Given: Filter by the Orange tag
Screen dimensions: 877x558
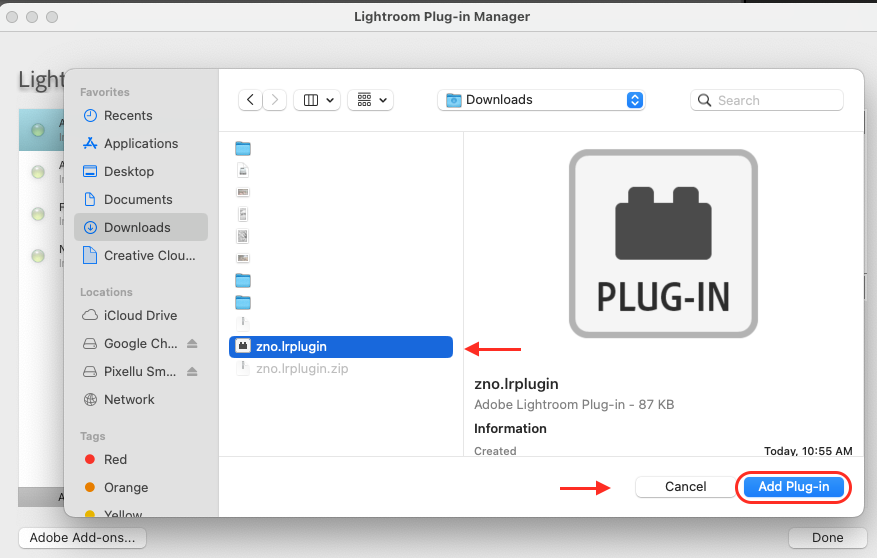Looking at the screenshot, I should tap(141, 488).
